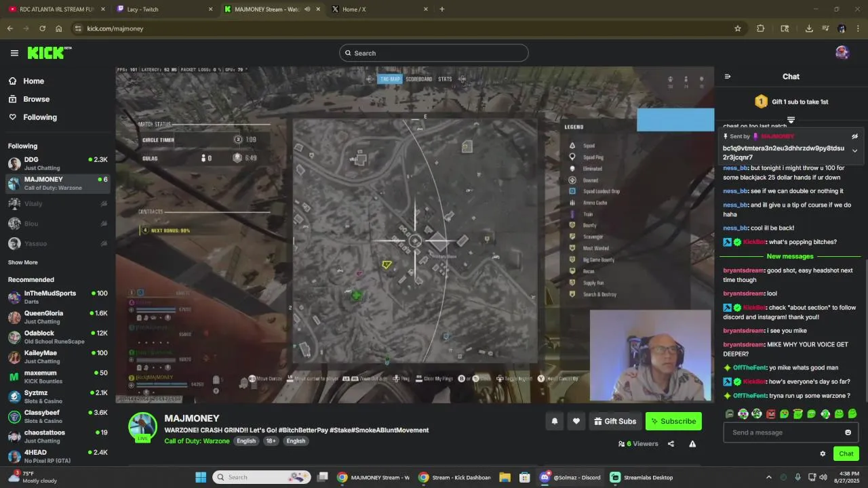Open browser downloads icon
Image resolution: width=868 pixels, height=488 pixels.
point(809,28)
